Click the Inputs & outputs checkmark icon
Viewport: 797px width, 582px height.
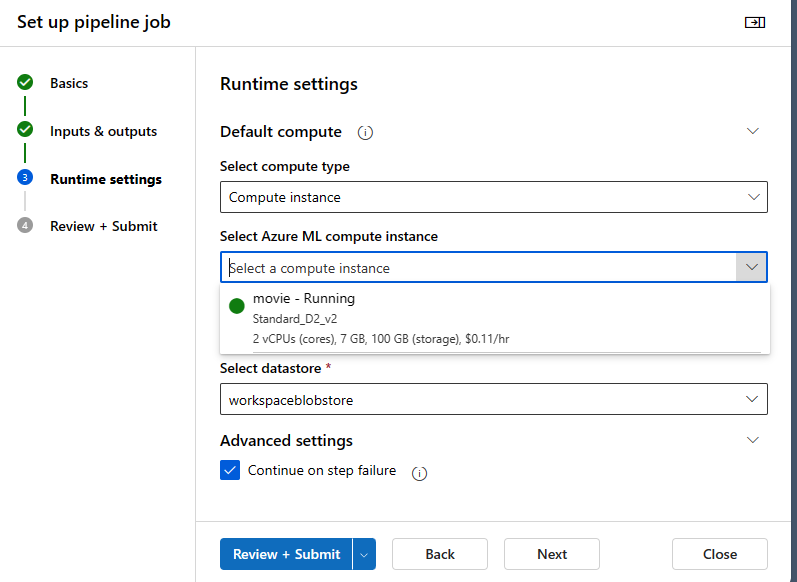(x=25, y=130)
